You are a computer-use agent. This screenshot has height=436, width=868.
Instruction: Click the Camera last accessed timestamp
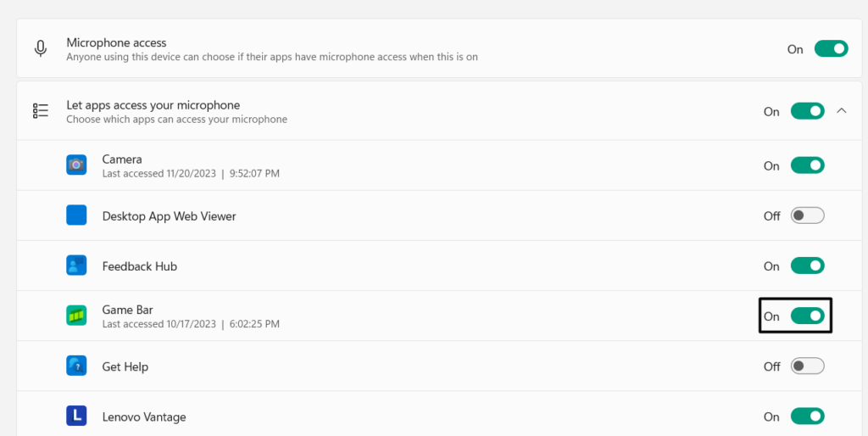coord(191,173)
